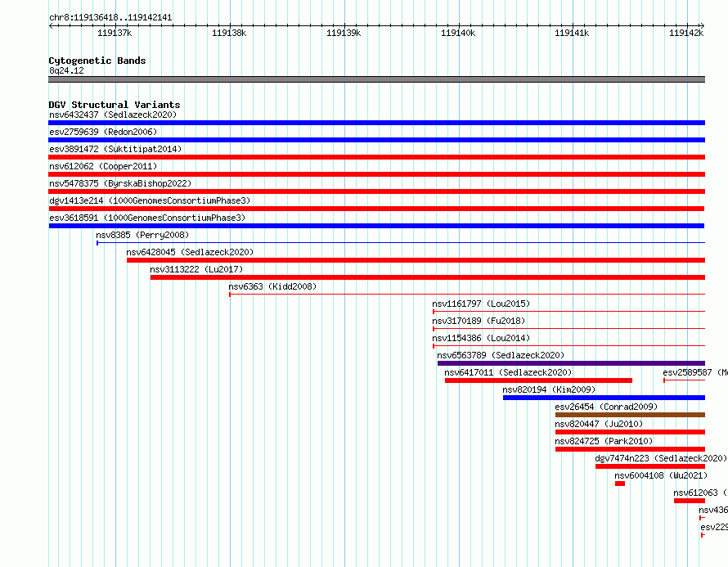Viewport: 728px width, 567px height.
Task: Click nsv6004108 (Wu2021) label
Action: (661, 475)
